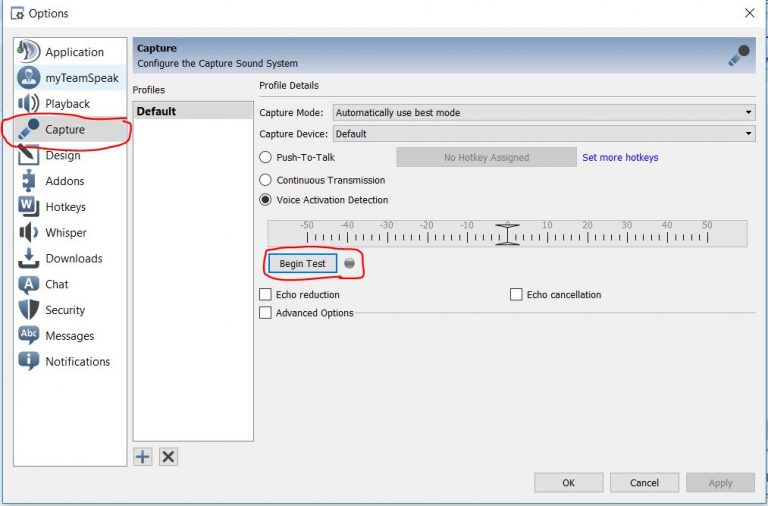Expand the Capture Mode dropdown
768x506 pixels.
544,113
